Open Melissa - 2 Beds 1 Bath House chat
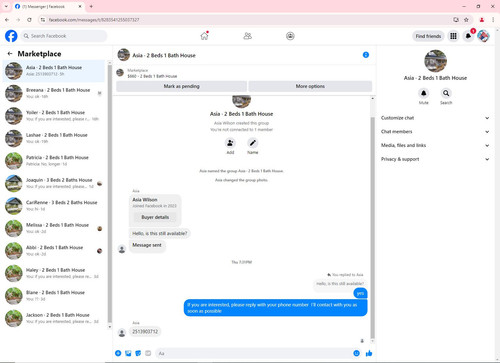Screen dimensions: 500x363 point(54,228)
